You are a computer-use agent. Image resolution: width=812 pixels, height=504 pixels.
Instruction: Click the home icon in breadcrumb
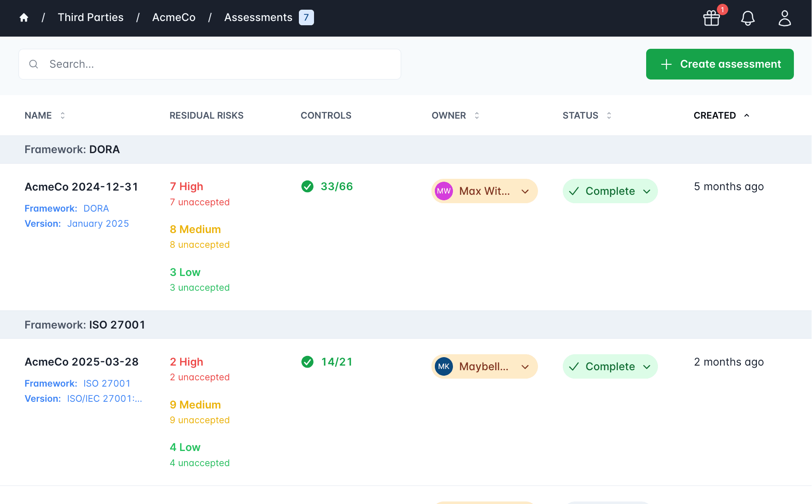24,17
